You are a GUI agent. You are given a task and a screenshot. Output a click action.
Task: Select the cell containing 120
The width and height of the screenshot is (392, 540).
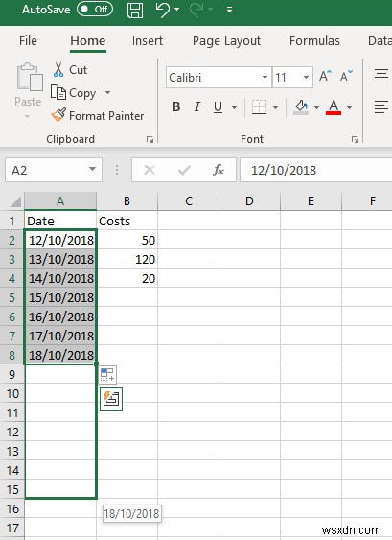tap(127, 259)
